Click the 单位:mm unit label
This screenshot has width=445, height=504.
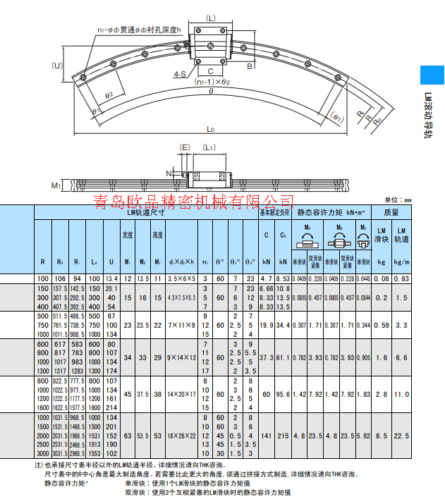(398, 200)
